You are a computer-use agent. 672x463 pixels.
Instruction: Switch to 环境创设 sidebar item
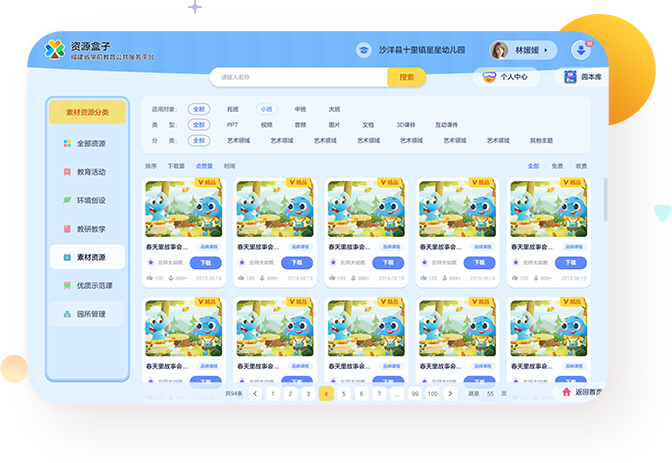[88, 200]
